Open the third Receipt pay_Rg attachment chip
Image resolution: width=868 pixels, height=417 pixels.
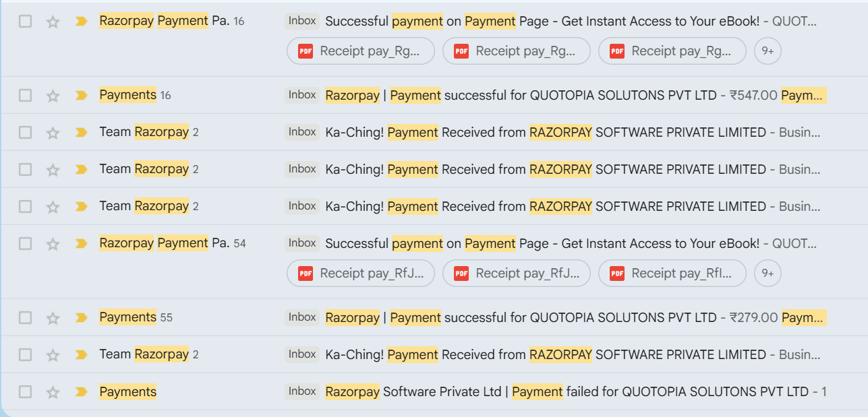672,51
